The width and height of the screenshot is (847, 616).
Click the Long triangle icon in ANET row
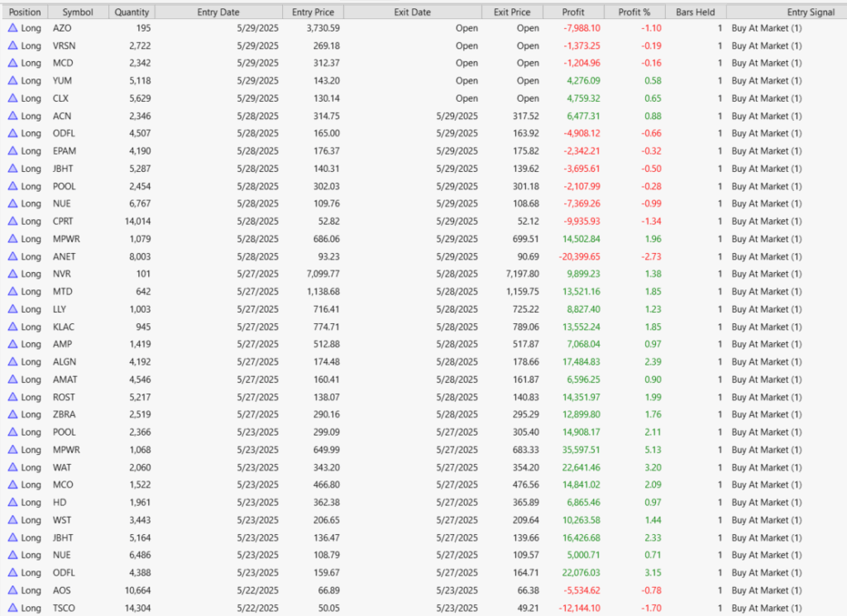coord(12,256)
